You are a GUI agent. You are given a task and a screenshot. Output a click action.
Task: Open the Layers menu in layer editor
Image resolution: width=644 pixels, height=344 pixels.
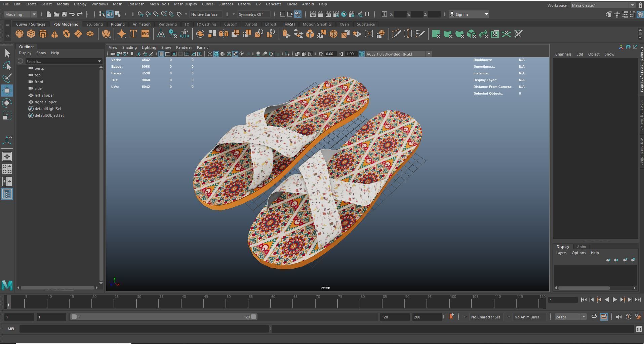(561, 253)
